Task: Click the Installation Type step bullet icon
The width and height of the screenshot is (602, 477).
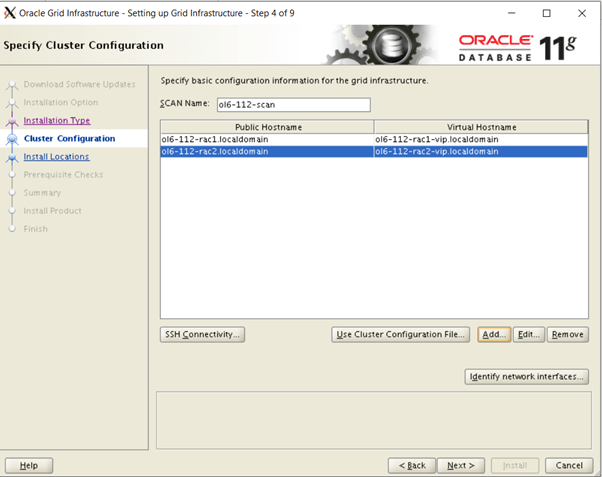Action: click(x=12, y=121)
